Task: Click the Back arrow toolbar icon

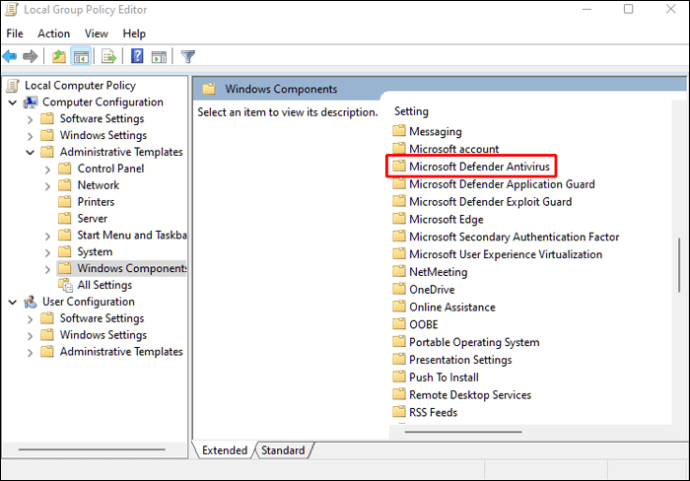Action: [10, 56]
